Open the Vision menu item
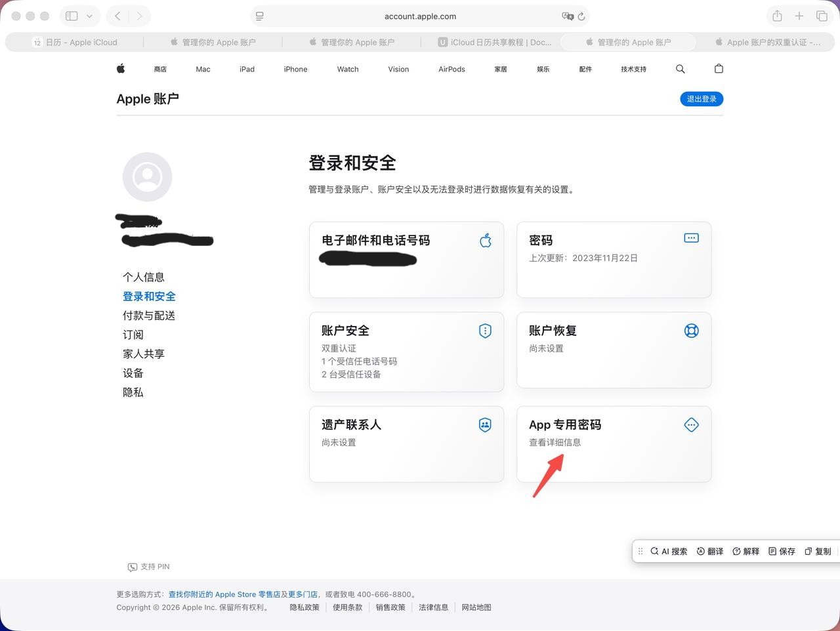The width and height of the screenshot is (840, 631). click(x=398, y=69)
